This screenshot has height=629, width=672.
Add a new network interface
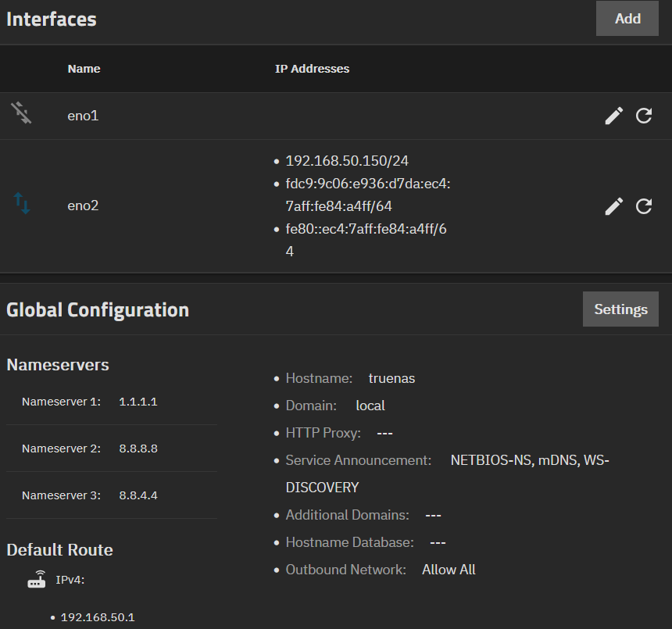click(627, 19)
